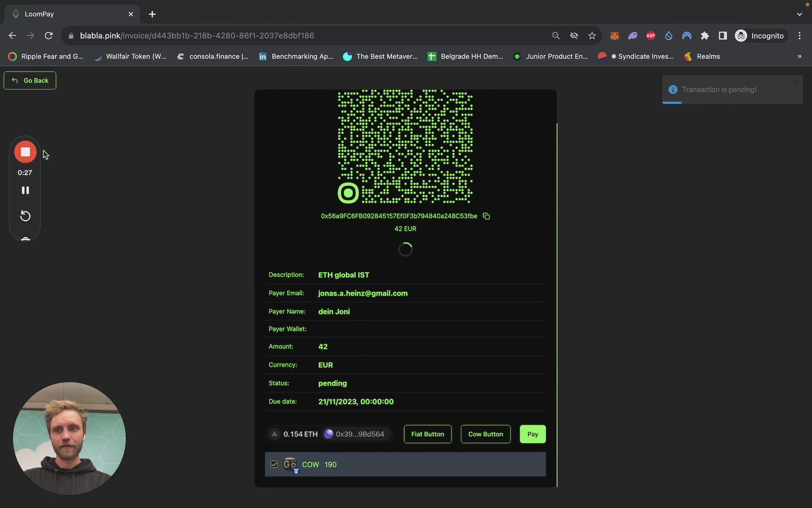Restart the recording with the redo icon

(x=25, y=216)
